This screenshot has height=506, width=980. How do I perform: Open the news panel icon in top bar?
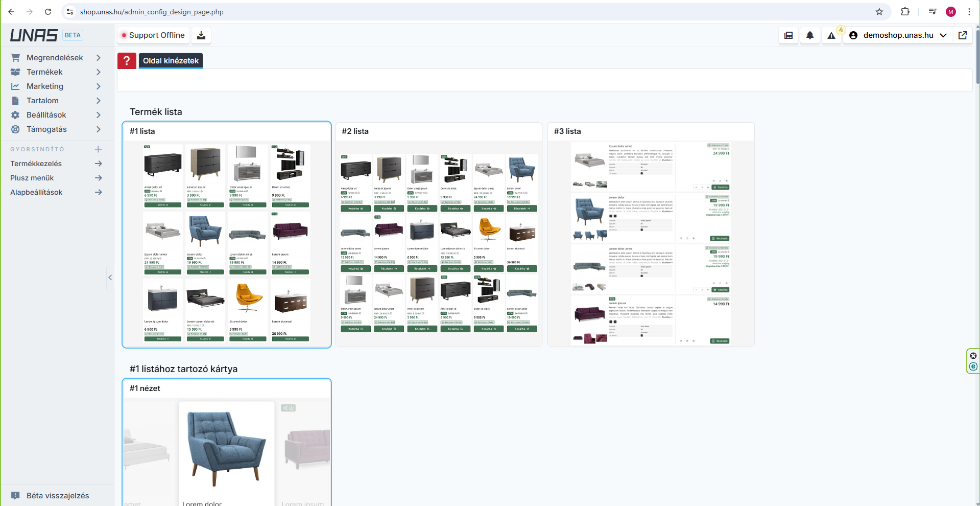(788, 35)
